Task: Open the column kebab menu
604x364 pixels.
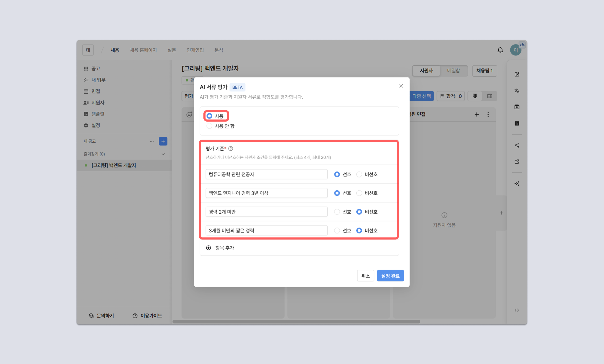Action: point(488,115)
